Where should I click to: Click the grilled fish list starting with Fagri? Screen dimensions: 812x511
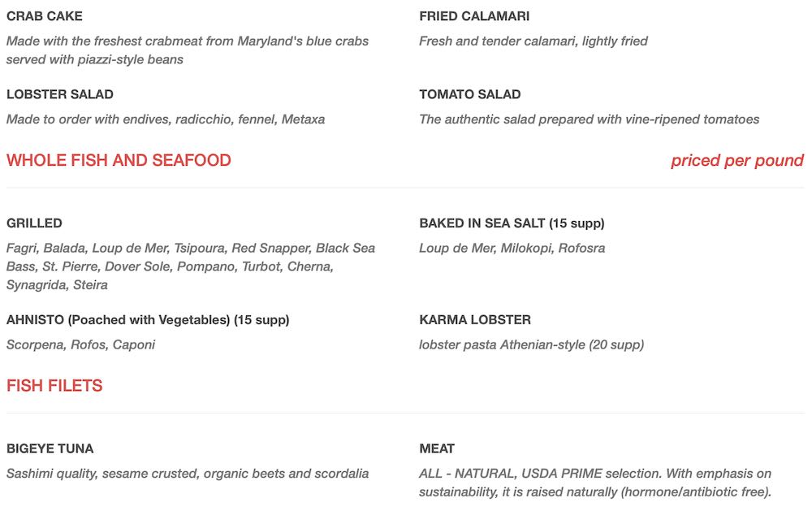pos(190,266)
